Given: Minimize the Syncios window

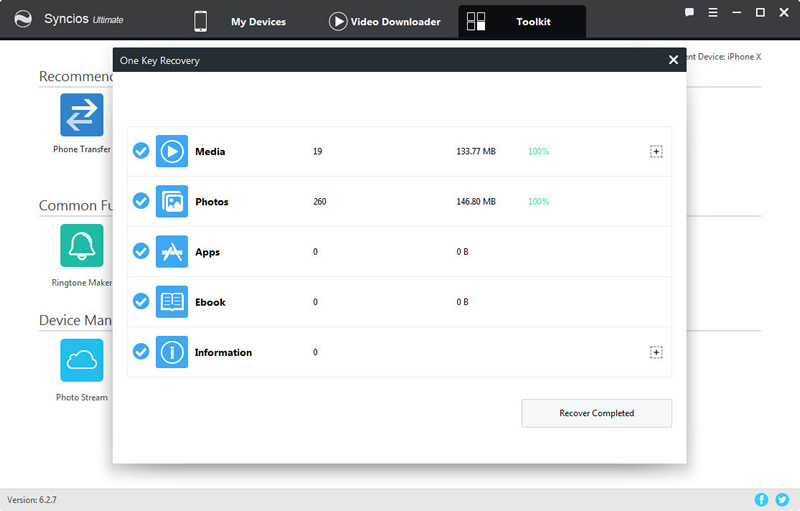Looking at the screenshot, I should (736, 12).
